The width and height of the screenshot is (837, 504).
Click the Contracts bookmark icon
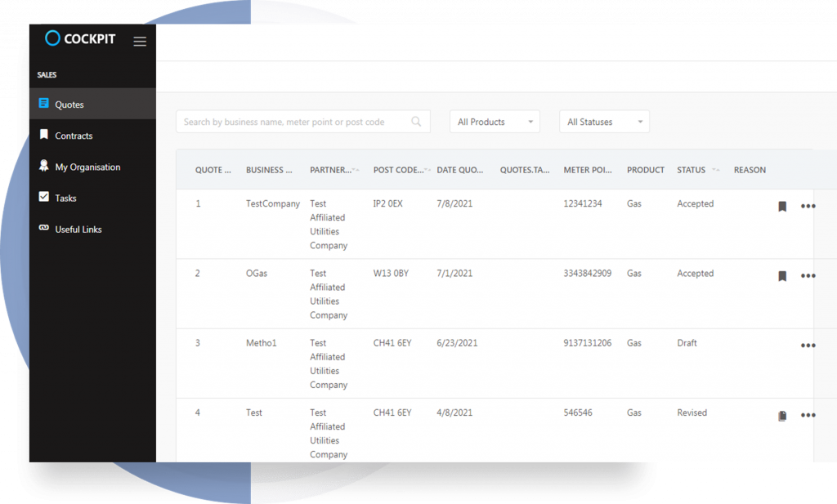point(44,135)
